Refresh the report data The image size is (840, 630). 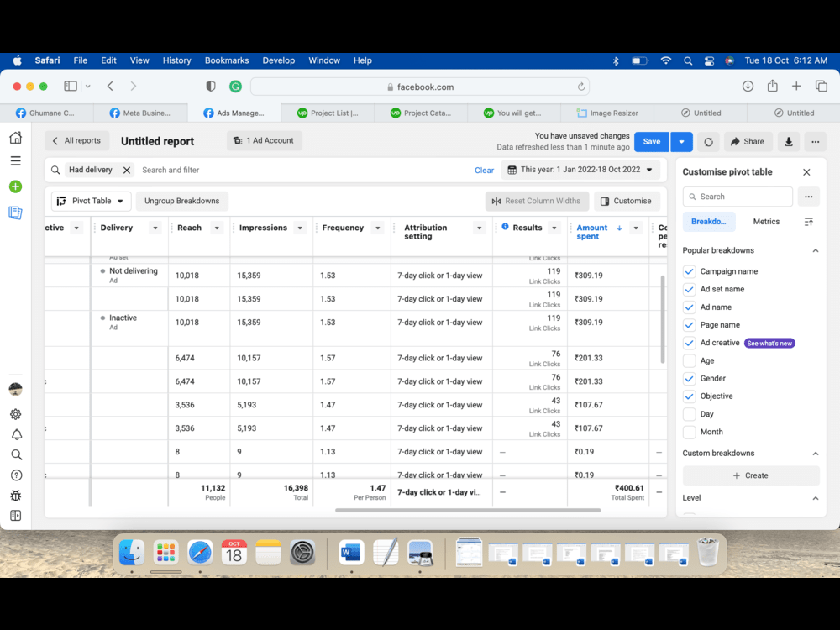708,141
